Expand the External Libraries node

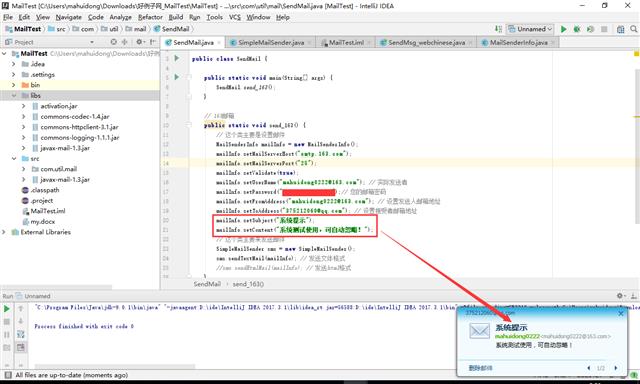(4, 232)
